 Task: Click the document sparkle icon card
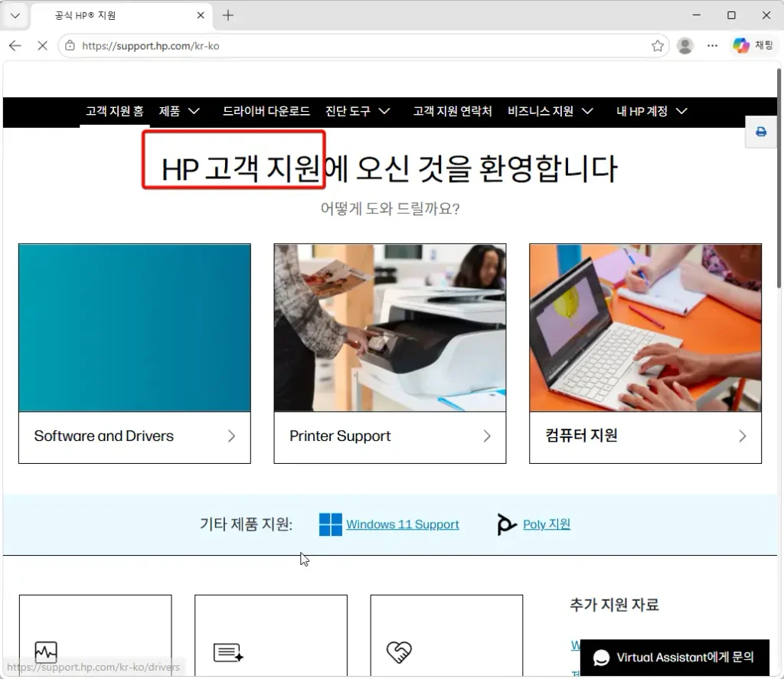coord(228,652)
